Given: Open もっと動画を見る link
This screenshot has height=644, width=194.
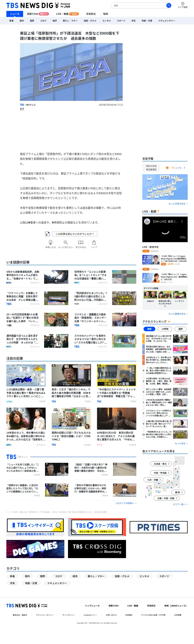Looking at the screenshot, I should tap(178, 314).
